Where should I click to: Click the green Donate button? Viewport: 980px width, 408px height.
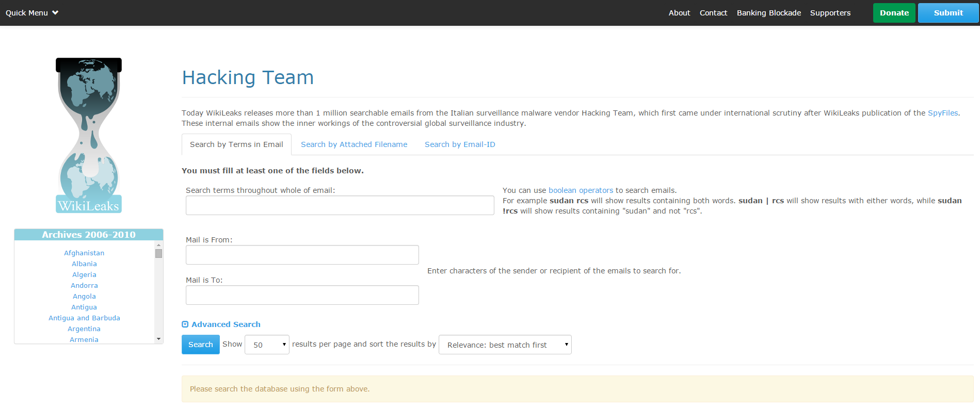[894, 13]
